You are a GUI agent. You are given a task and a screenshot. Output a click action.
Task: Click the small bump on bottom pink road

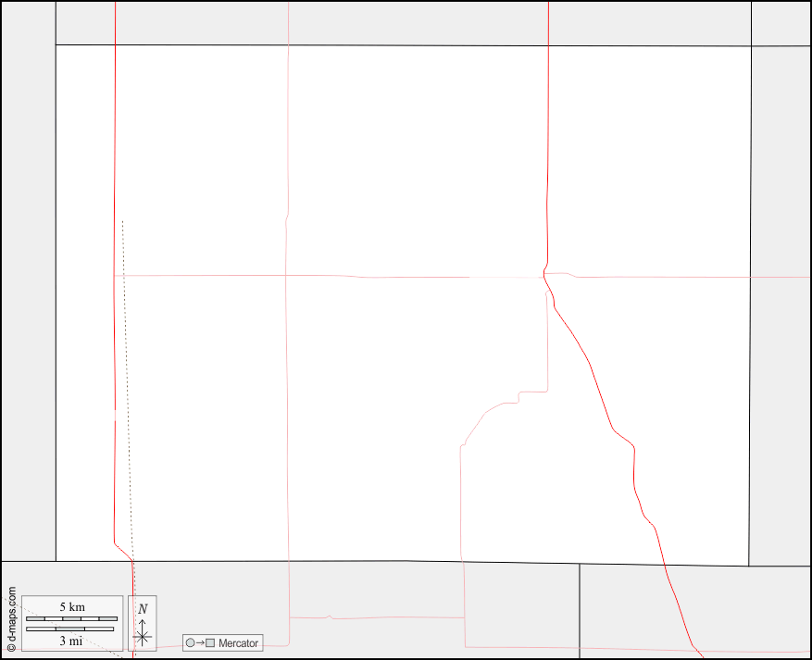pos(329,616)
